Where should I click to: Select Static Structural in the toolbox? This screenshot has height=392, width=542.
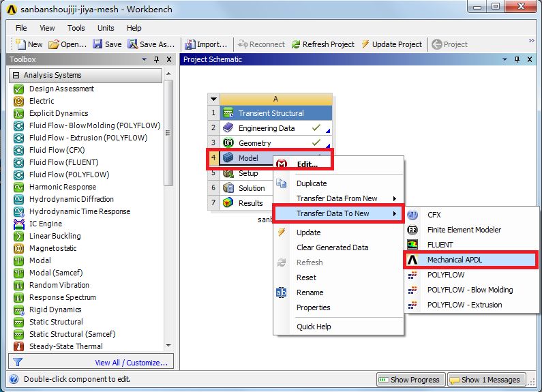56,322
